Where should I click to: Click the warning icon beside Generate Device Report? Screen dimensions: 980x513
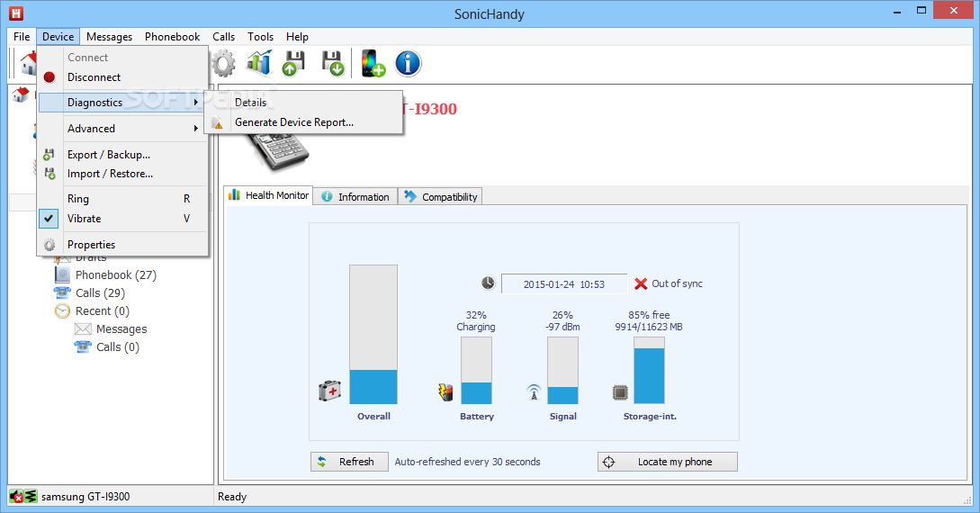click(x=218, y=123)
